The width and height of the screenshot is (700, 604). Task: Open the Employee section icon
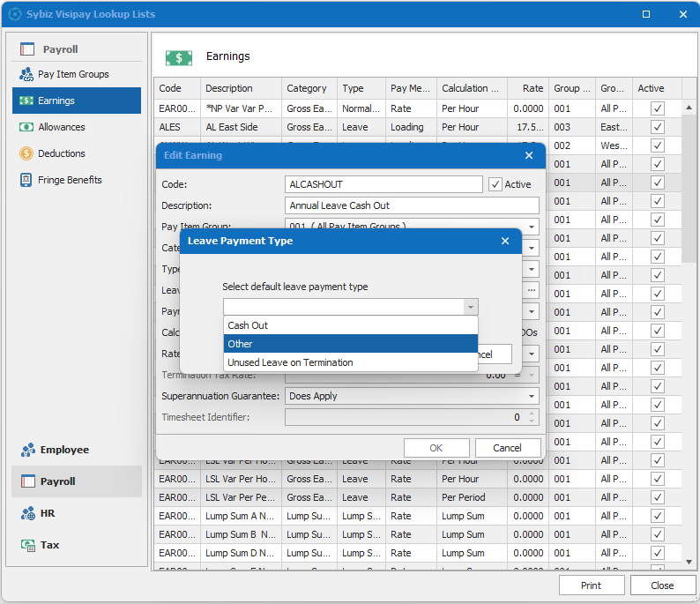tap(27, 450)
